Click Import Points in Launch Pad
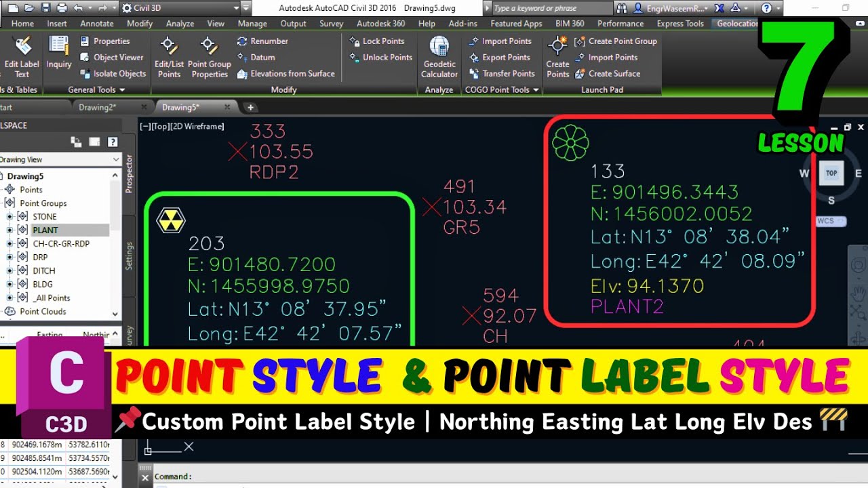This screenshot has height=488, width=868. click(606, 58)
